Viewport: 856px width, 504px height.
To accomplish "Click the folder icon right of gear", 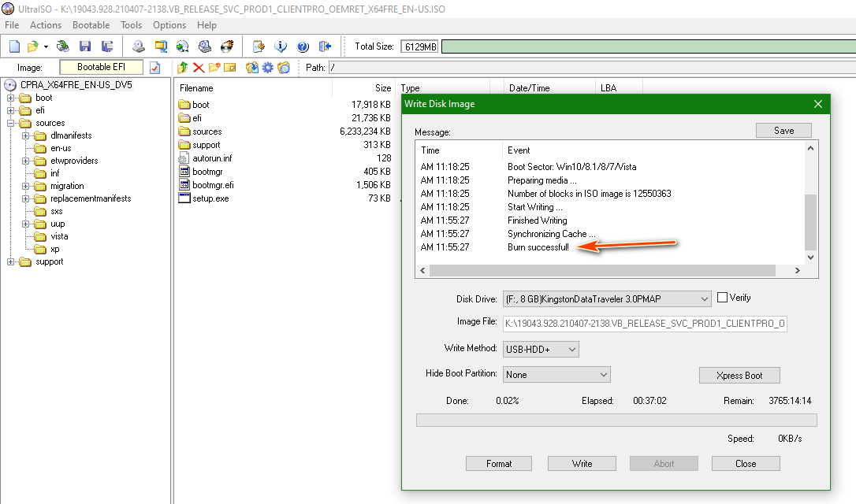I will pos(284,68).
